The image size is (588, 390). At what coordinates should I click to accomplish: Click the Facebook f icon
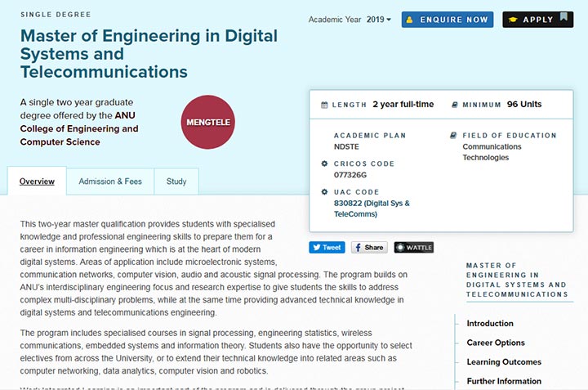[x=358, y=248]
